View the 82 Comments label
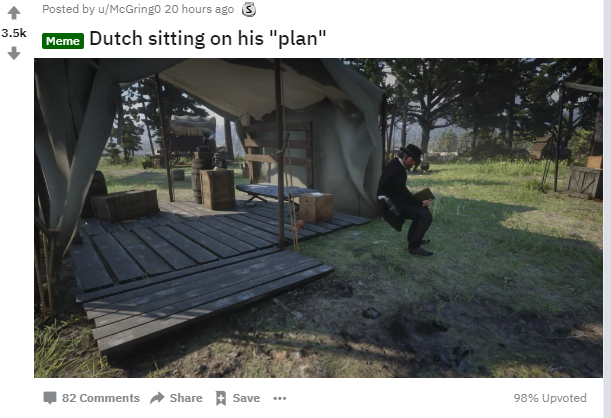Viewport: 611px width, 418px height. coord(101,398)
